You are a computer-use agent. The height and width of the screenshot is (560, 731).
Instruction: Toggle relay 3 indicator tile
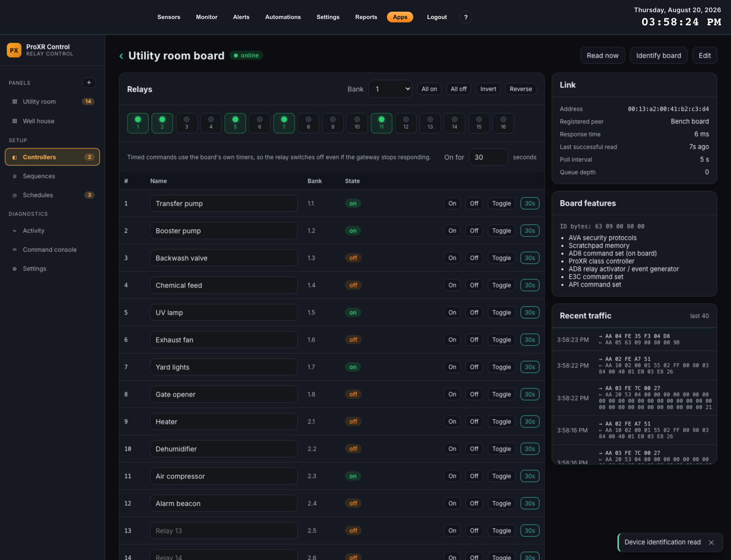point(186,123)
